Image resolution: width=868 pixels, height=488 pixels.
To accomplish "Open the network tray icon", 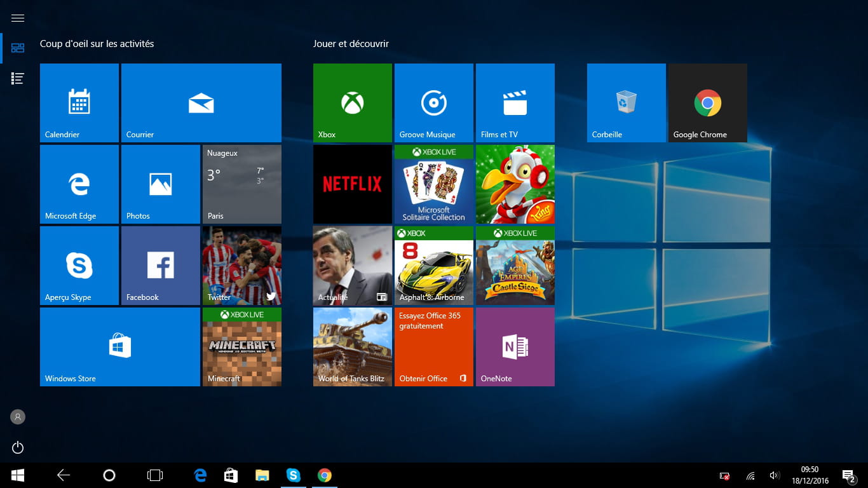I will (x=750, y=475).
